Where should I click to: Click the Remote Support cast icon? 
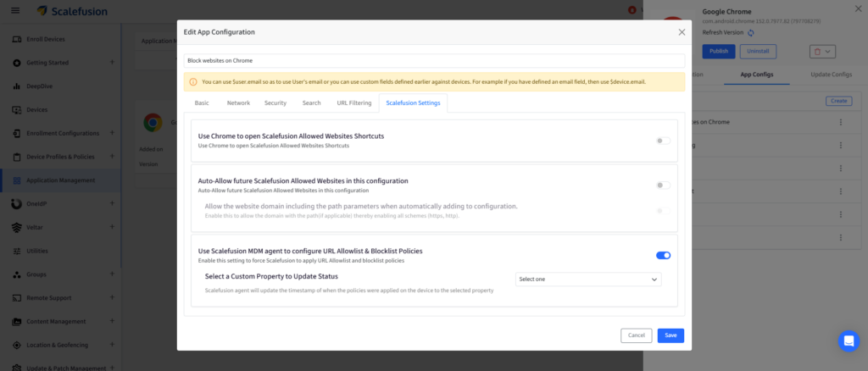pyautogui.click(x=17, y=297)
